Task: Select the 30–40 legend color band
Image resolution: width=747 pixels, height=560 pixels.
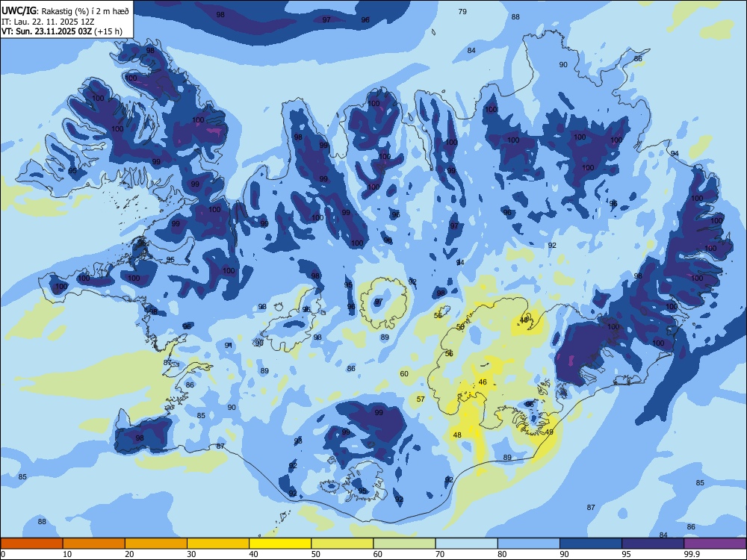Action: click(x=218, y=544)
